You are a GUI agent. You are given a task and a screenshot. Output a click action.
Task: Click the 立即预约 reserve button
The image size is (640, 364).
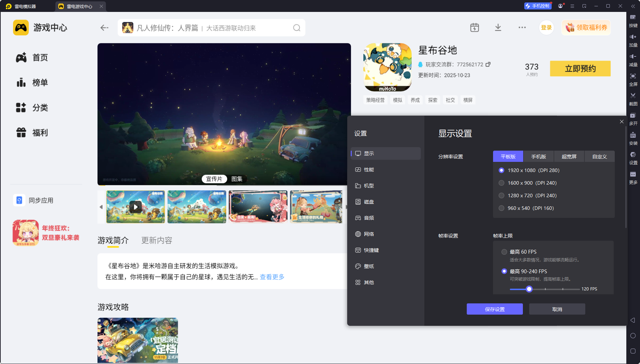[x=580, y=68]
